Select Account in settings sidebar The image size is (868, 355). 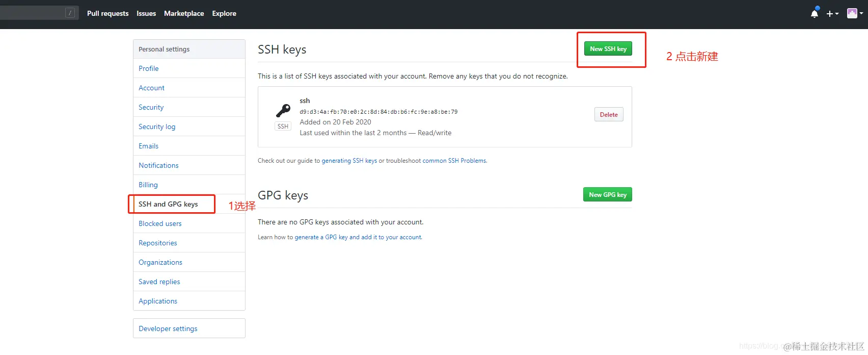(189, 88)
